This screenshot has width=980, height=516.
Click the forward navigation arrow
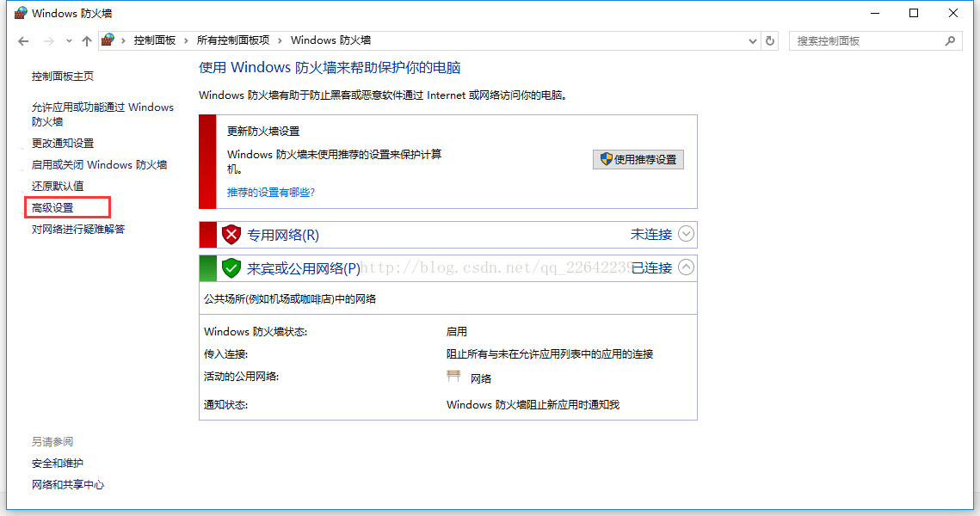(x=48, y=41)
